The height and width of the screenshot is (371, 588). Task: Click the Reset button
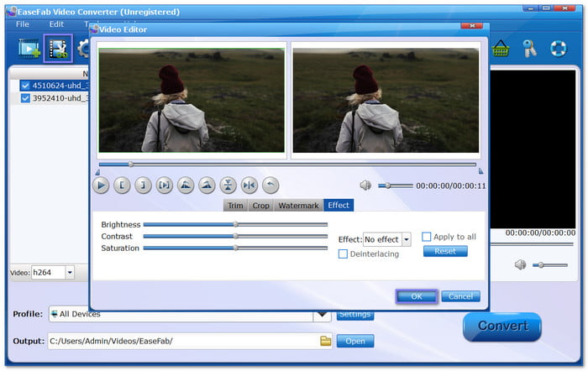(x=445, y=251)
